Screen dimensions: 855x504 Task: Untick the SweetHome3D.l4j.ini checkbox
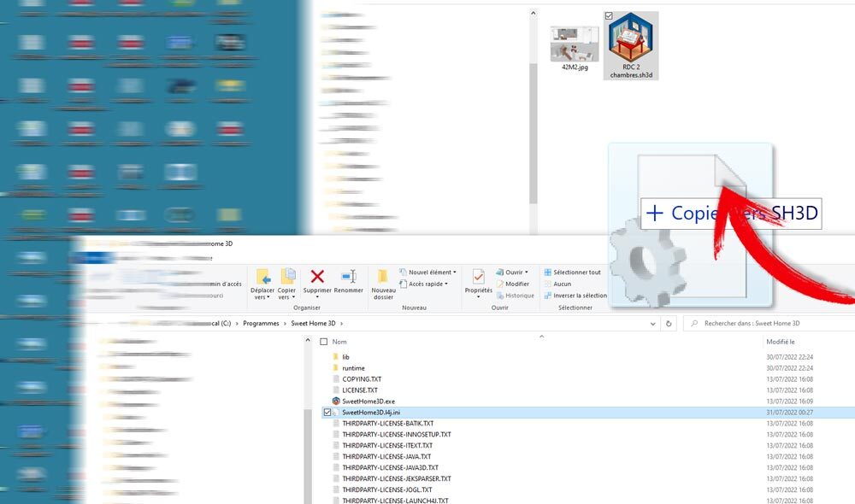click(x=327, y=413)
